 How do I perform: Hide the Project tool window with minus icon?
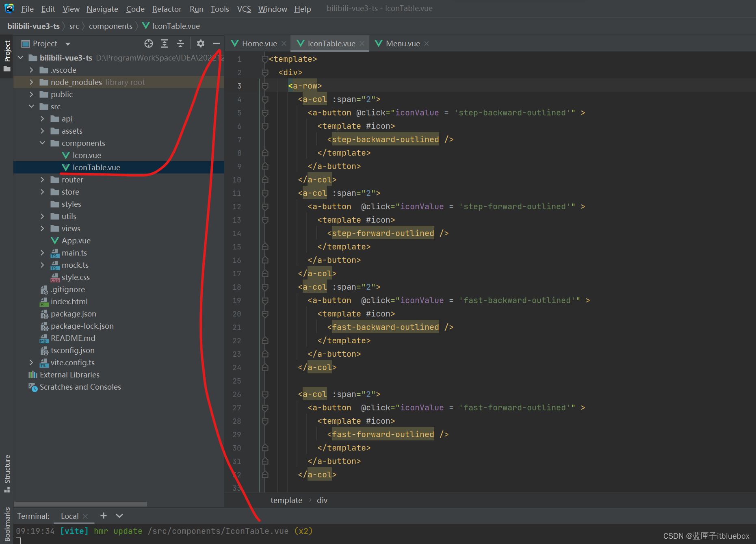click(x=217, y=43)
